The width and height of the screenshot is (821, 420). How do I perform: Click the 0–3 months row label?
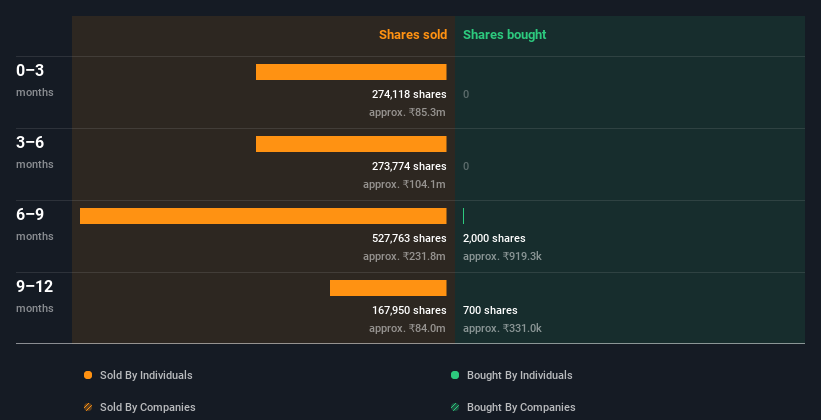point(35,80)
